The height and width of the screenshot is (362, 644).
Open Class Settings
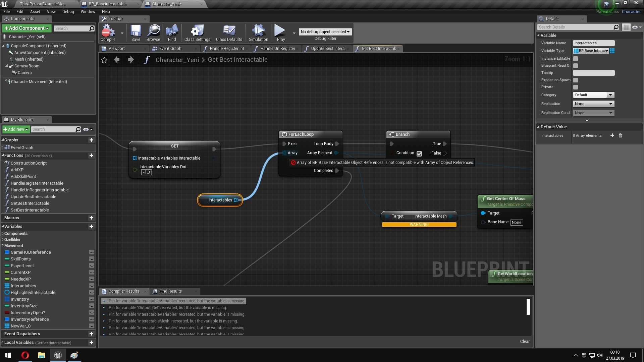[197, 33]
